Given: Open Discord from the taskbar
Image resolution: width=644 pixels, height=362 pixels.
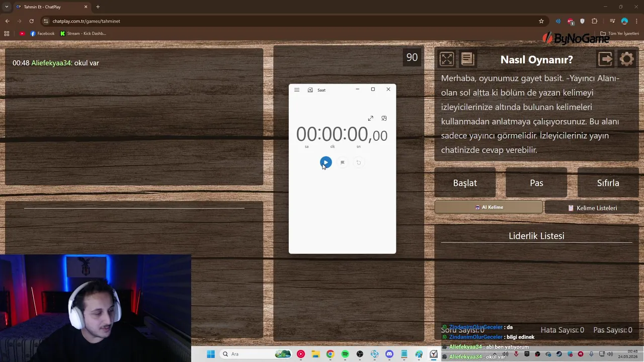Looking at the screenshot, I should tap(389, 354).
